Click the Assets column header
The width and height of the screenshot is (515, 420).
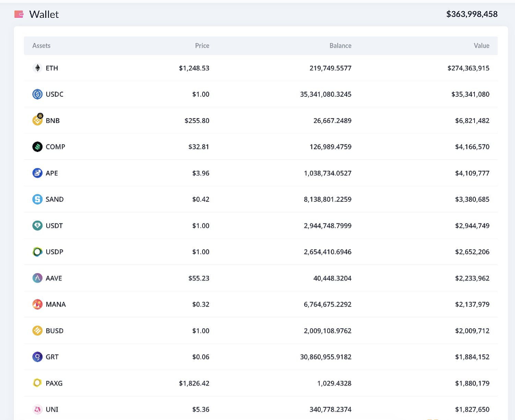pos(41,46)
